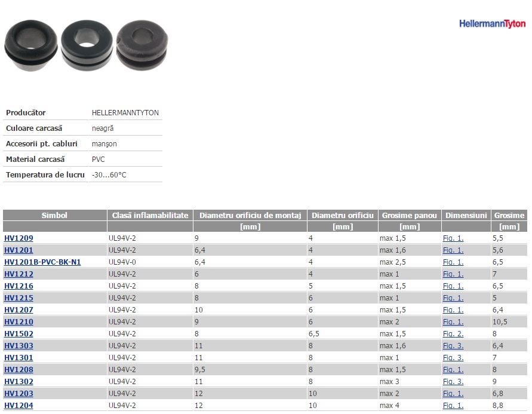Click the rightmost grommet product image
Image resolution: width=532 pixels, height=414 pixels.
tap(142, 45)
